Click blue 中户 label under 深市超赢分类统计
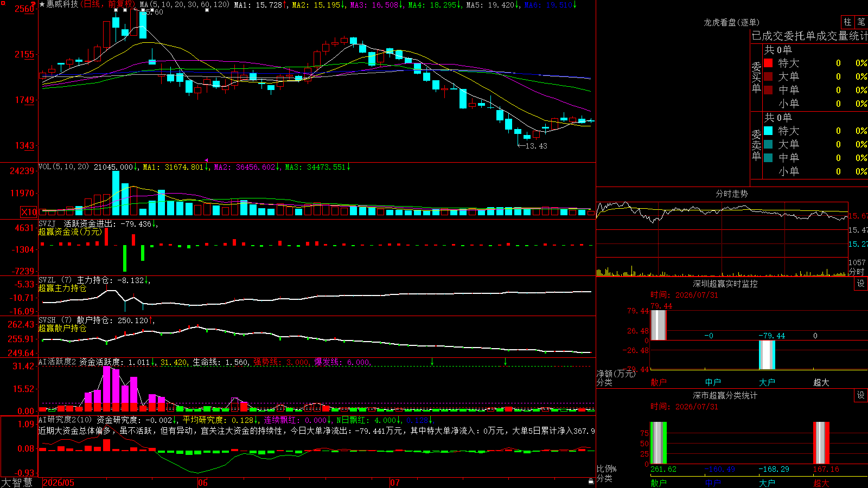868x488 pixels. tap(713, 483)
